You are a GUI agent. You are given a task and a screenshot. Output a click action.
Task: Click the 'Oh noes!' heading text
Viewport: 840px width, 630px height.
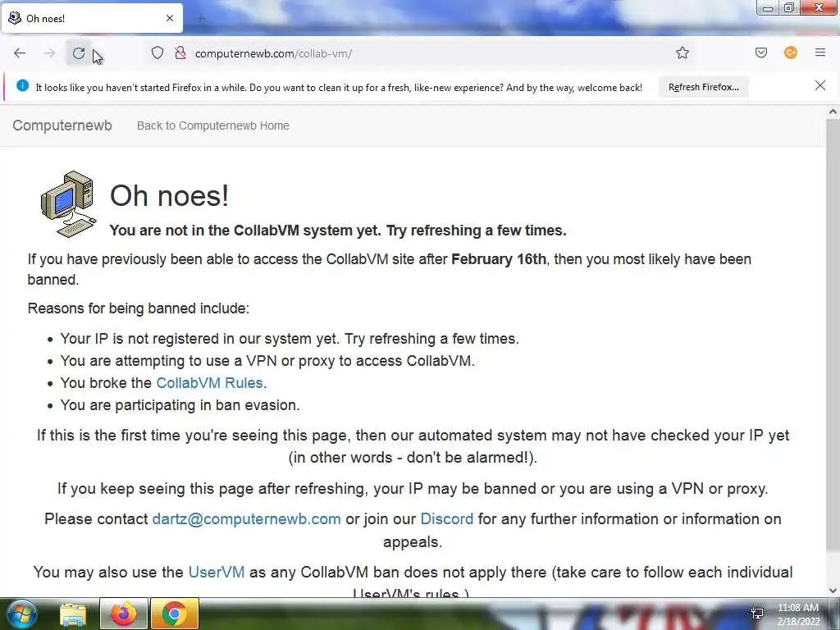click(x=169, y=195)
